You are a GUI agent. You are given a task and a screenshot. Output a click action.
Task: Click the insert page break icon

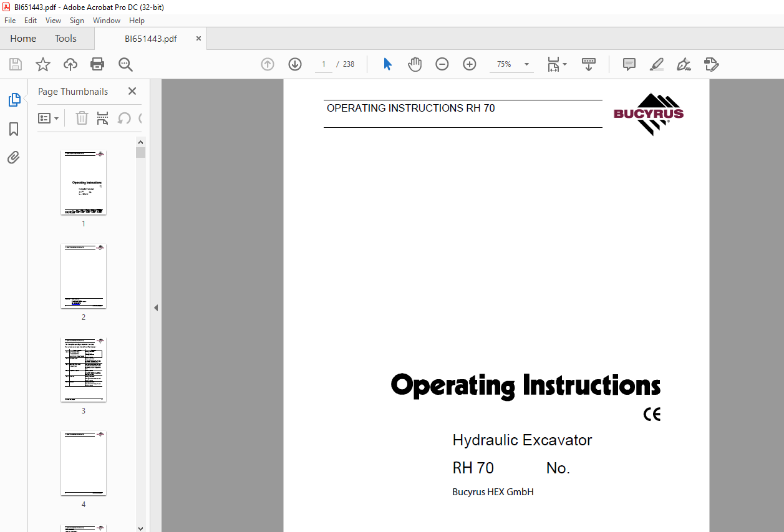click(103, 118)
